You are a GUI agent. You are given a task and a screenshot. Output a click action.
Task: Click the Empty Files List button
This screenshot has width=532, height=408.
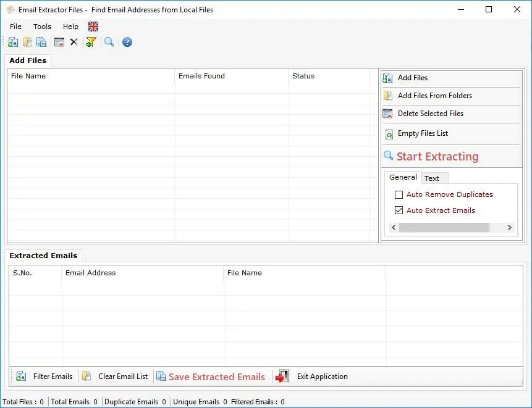coord(451,133)
